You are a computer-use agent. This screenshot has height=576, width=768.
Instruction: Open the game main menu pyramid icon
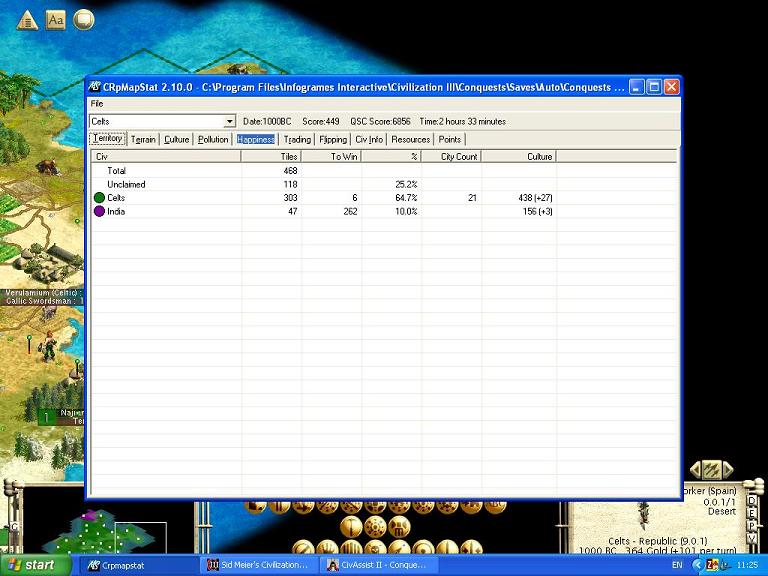27,20
